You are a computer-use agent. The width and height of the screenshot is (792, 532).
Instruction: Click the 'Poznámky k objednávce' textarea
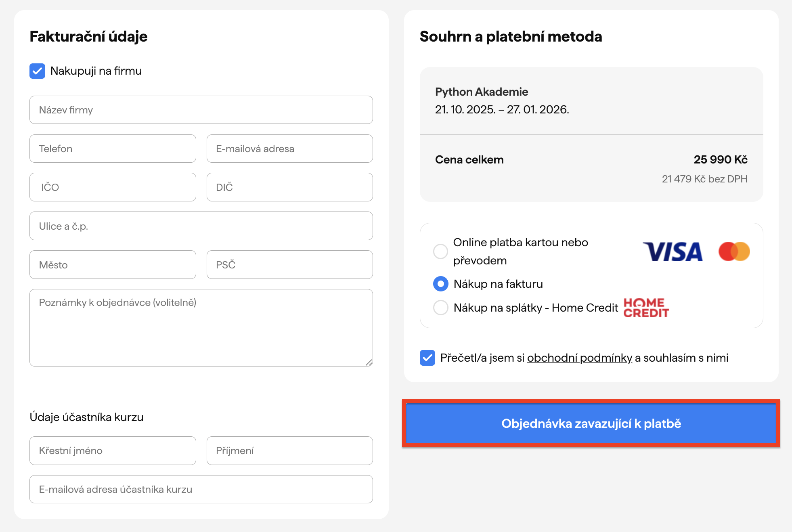tap(201, 328)
